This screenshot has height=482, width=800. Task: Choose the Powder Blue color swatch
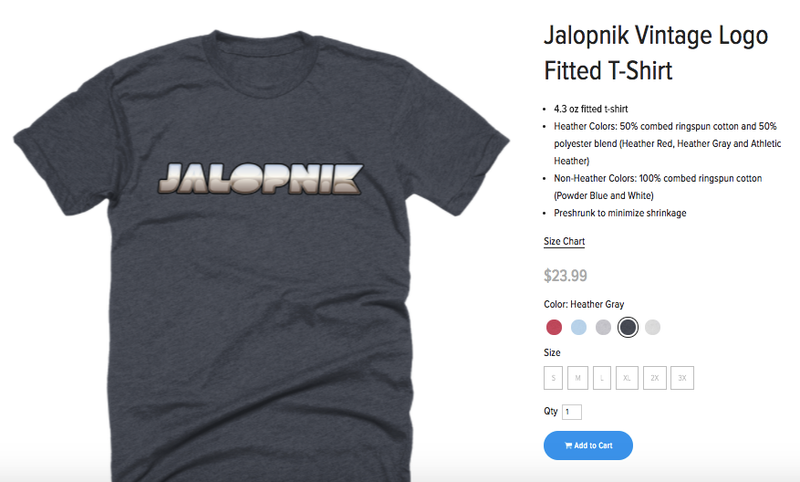(578, 327)
